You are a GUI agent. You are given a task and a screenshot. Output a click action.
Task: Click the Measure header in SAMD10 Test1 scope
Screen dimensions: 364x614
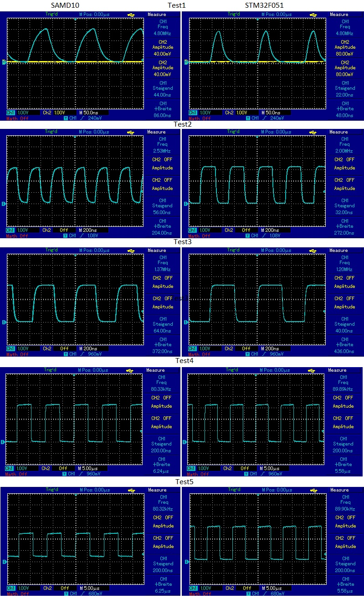(x=157, y=15)
